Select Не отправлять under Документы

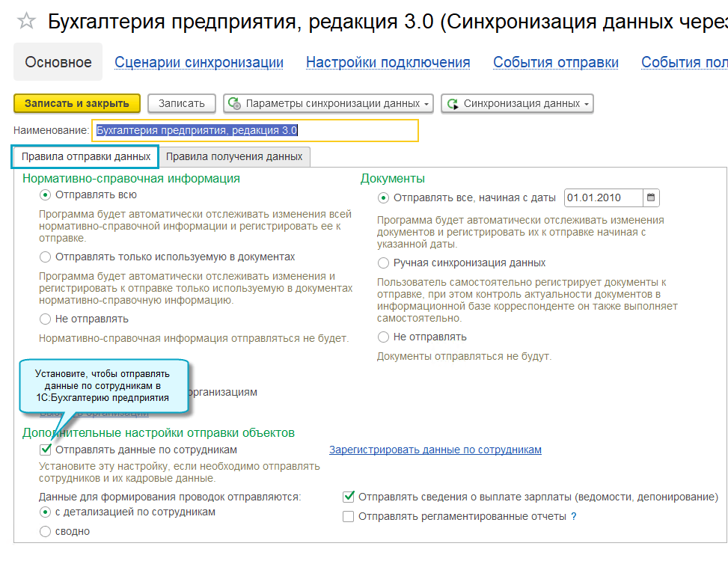(383, 337)
